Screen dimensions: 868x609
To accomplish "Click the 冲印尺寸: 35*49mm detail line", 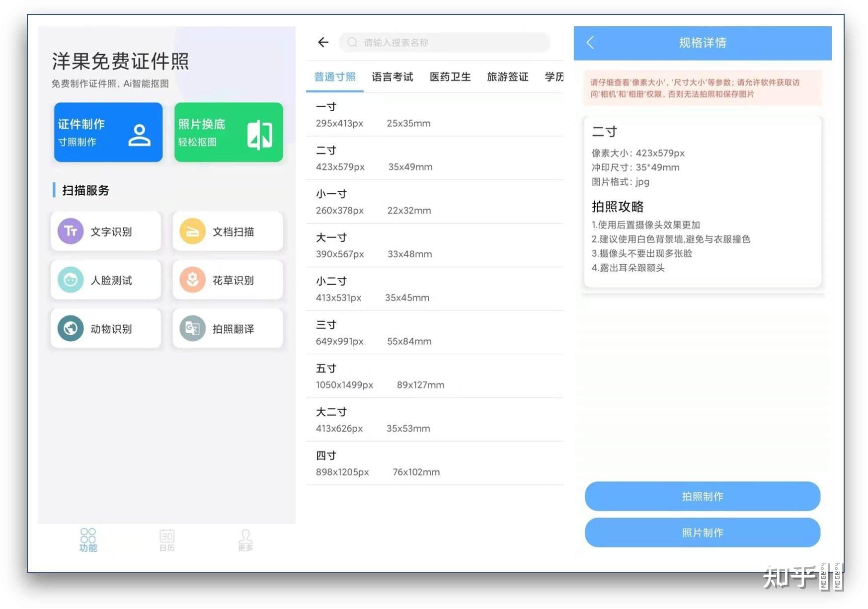I will (x=635, y=167).
